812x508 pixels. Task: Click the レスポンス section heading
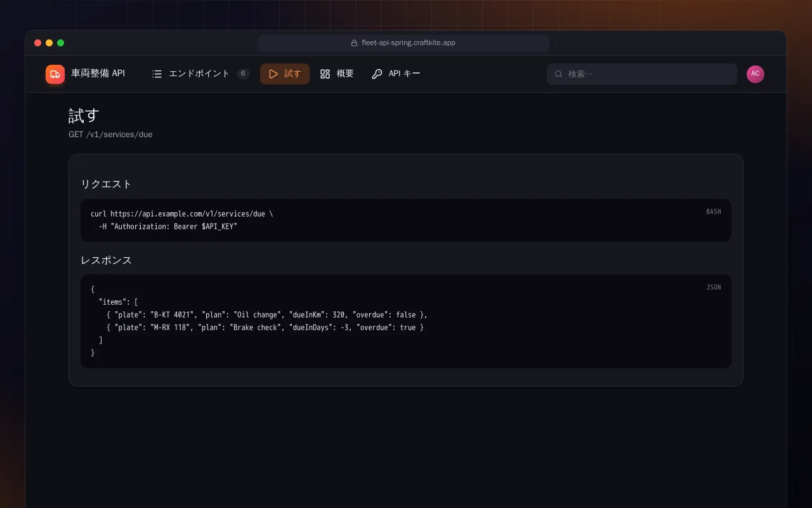[x=106, y=260]
